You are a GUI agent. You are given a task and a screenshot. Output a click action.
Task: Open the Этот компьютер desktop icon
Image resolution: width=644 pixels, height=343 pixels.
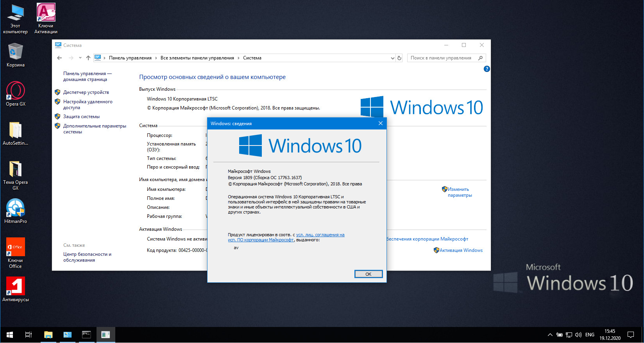(x=15, y=19)
